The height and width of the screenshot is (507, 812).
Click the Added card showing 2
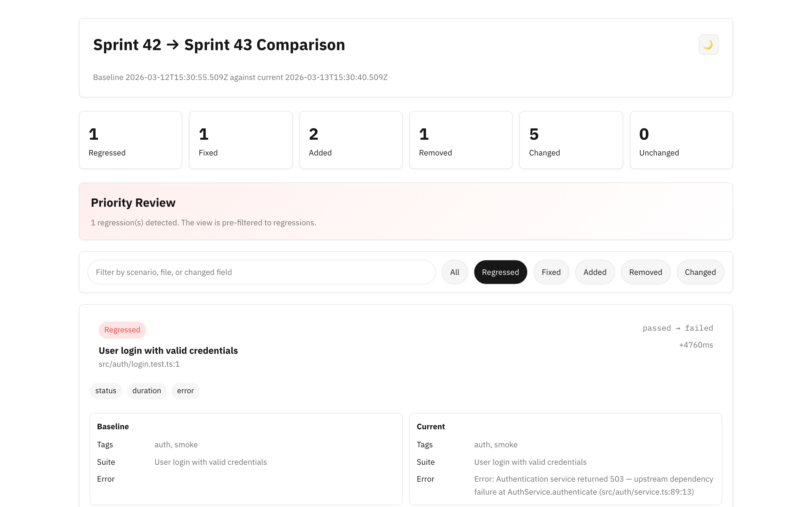click(x=351, y=139)
